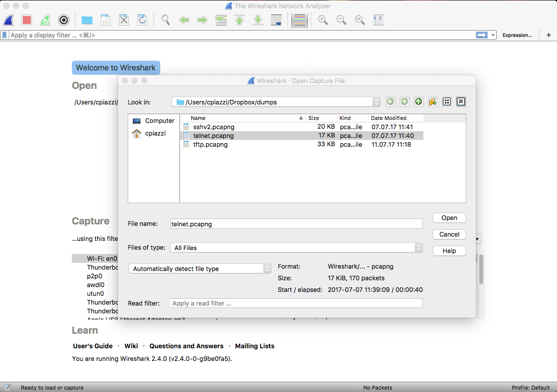Image resolution: width=557 pixels, height=392 pixels.
Task: Sort files by the Date Modified header
Action: click(395, 118)
